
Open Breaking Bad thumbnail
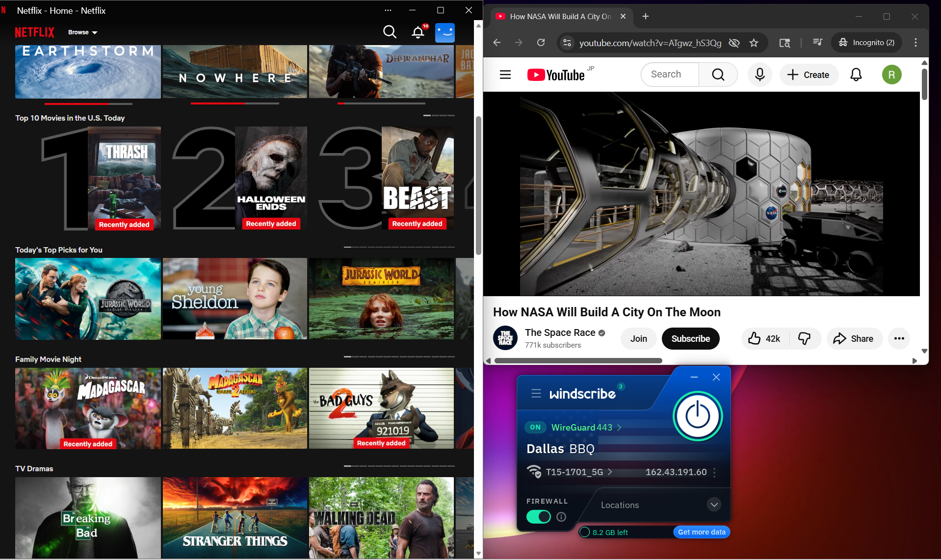click(x=88, y=517)
